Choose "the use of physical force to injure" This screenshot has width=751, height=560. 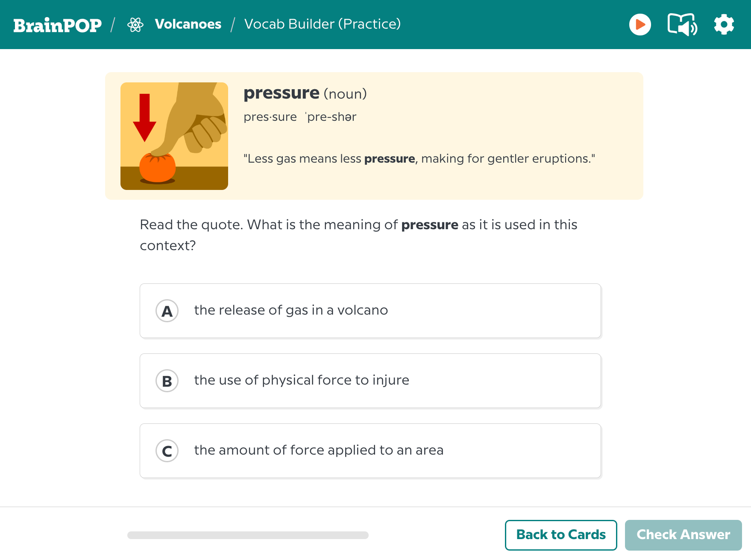tap(302, 380)
